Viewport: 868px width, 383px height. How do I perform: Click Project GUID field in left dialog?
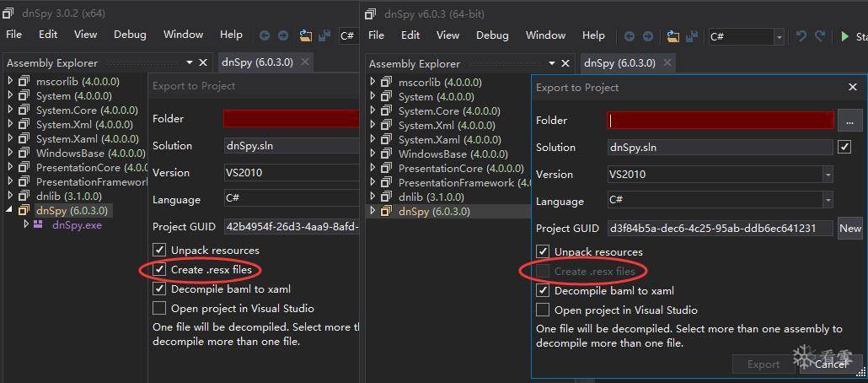click(x=292, y=226)
